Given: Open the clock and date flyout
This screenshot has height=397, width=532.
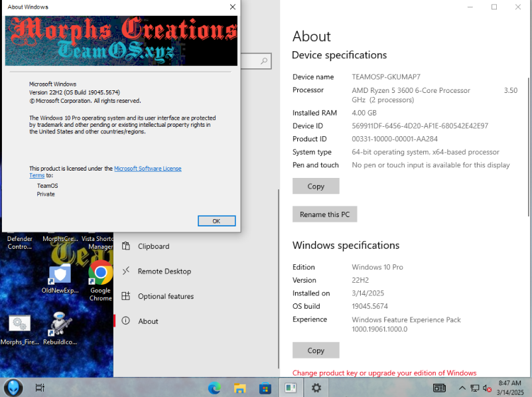Looking at the screenshot, I should pyautogui.click(x=510, y=388).
